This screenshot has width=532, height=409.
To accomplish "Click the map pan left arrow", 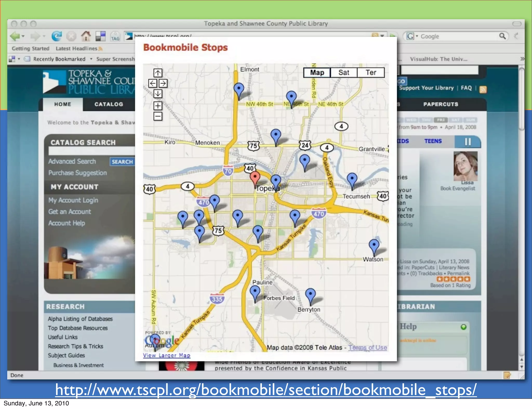I will (153, 83).
